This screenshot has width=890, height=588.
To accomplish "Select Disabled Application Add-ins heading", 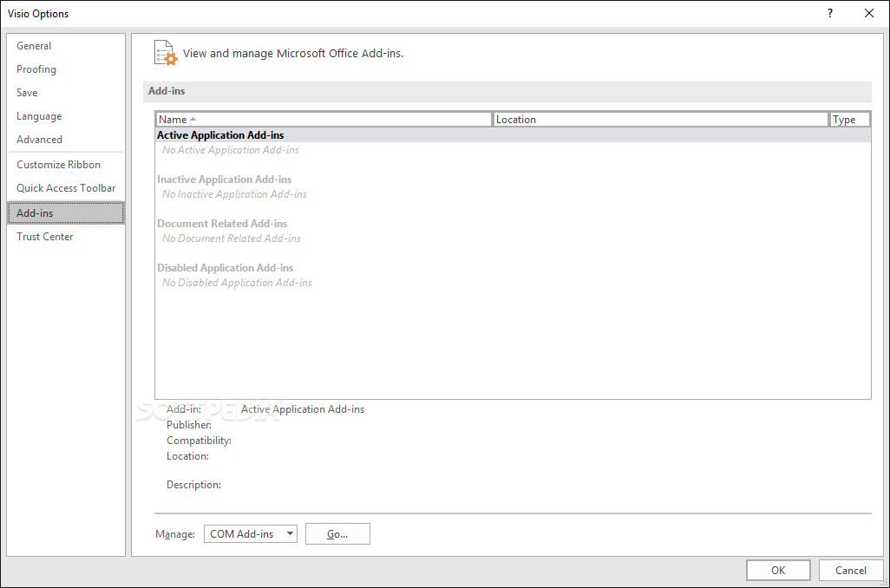I will [x=226, y=268].
